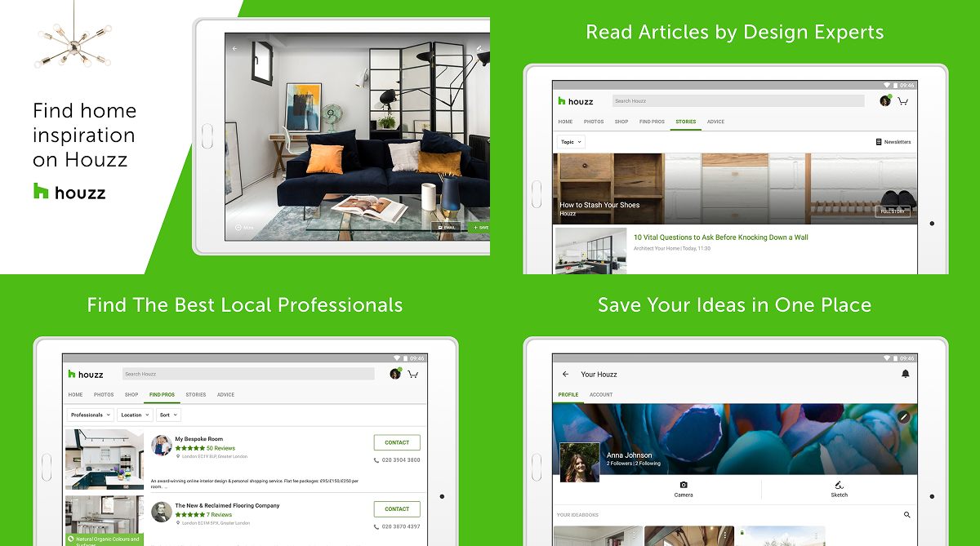Go to FIND PROS tab on the Stories screen

[x=652, y=122]
